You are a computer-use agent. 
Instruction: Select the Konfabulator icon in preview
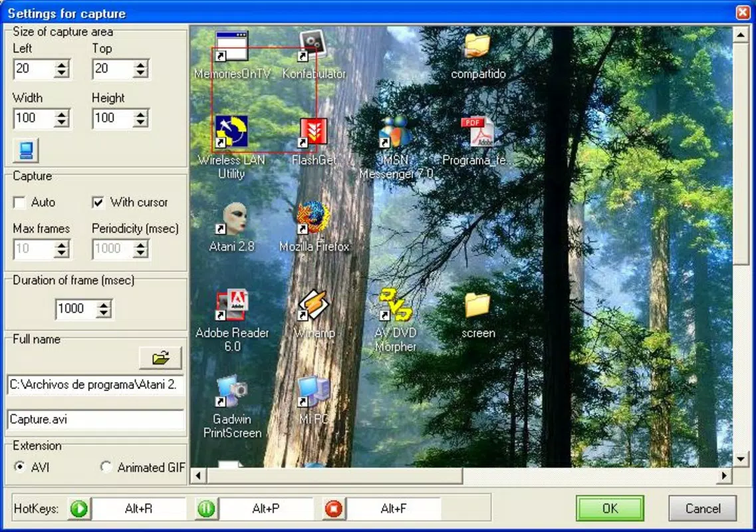[313, 47]
